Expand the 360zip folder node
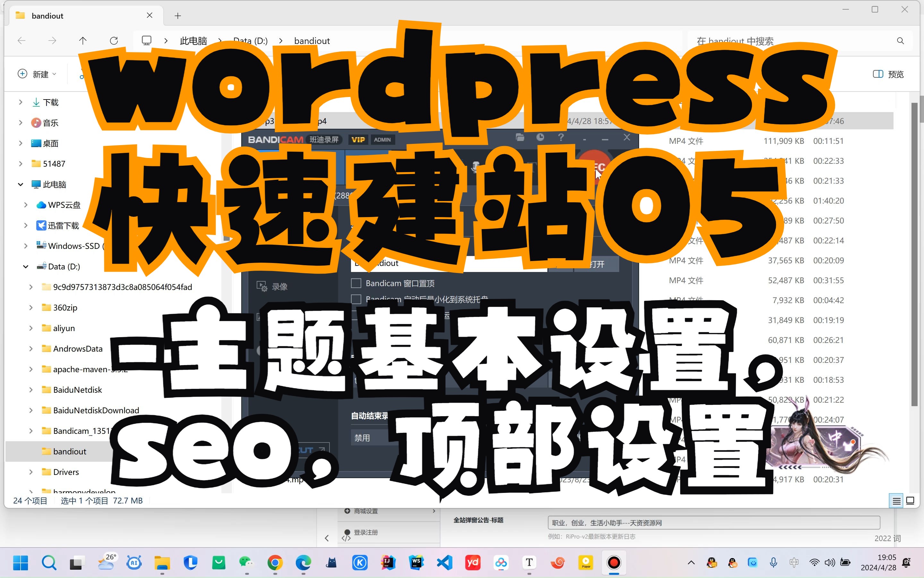 click(31, 307)
